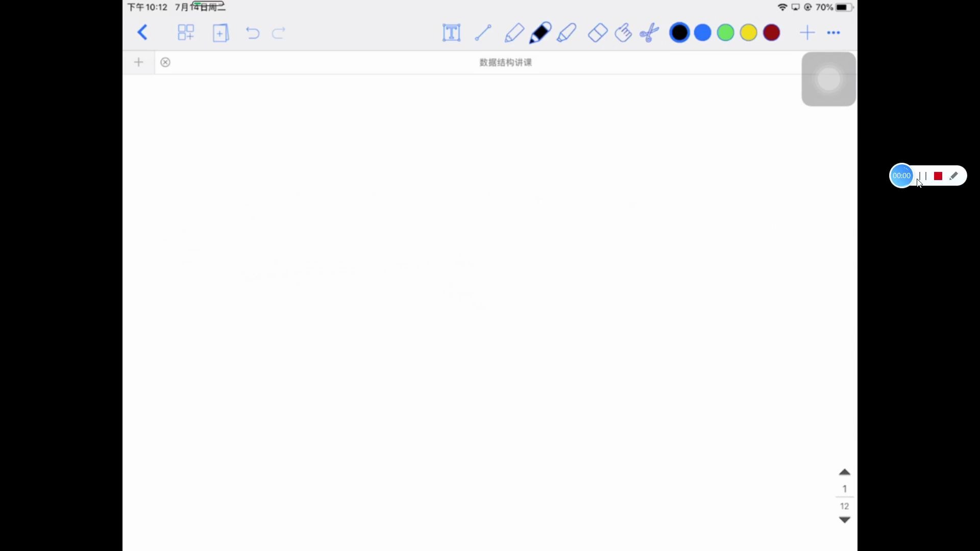This screenshot has height=551, width=980.
Task: Add a new page to notebook
Action: pos(220,33)
